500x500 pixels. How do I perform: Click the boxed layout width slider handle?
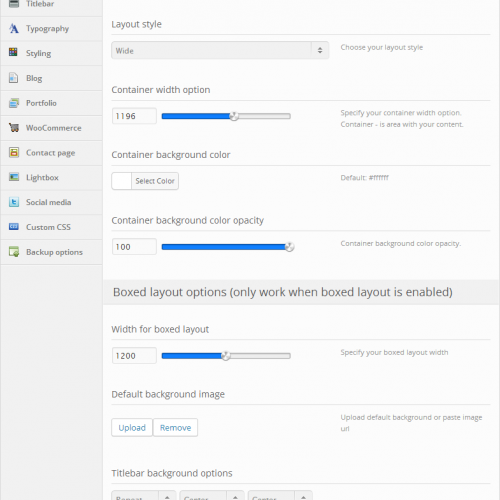[x=226, y=356]
